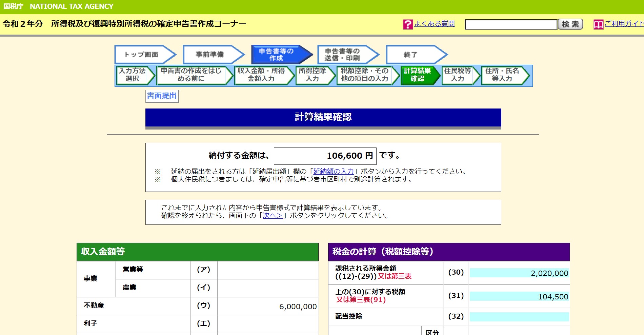Go to 申告書等の送信・印刷 step
The height and width of the screenshot is (335, 644).
343,55
